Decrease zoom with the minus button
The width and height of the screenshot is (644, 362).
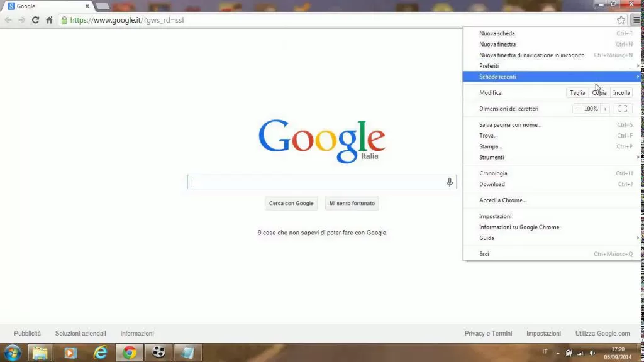tap(577, 109)
